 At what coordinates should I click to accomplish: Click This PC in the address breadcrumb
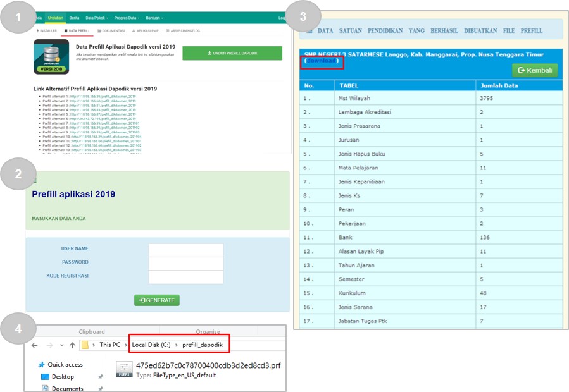pyautogui.click(x=109, y=345)
